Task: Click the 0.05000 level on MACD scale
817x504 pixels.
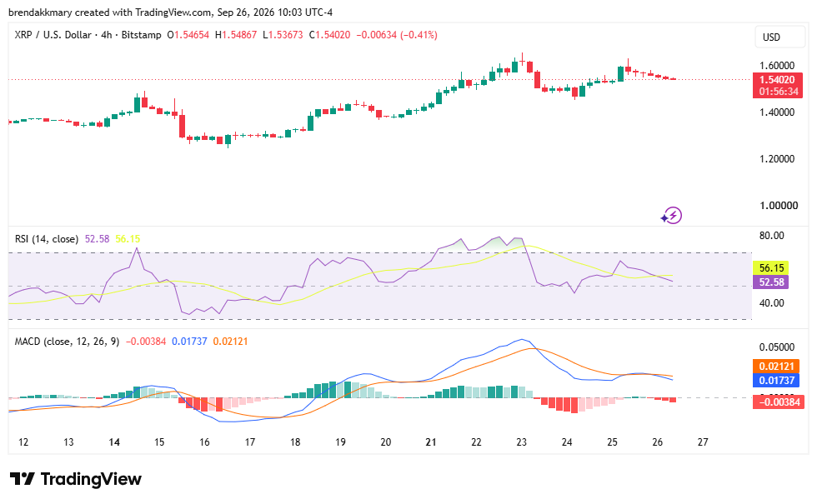Action: [x=777, y=347]
